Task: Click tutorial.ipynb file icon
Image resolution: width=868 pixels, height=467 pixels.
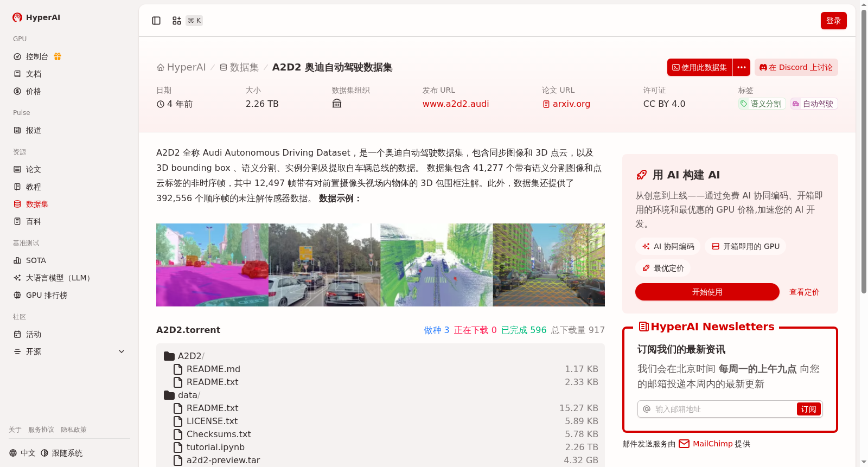Action: point(177,447)
